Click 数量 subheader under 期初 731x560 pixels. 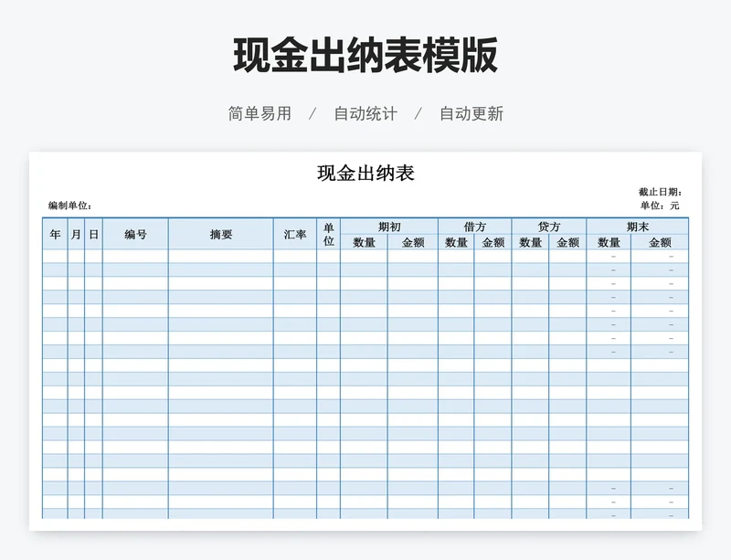364,242
